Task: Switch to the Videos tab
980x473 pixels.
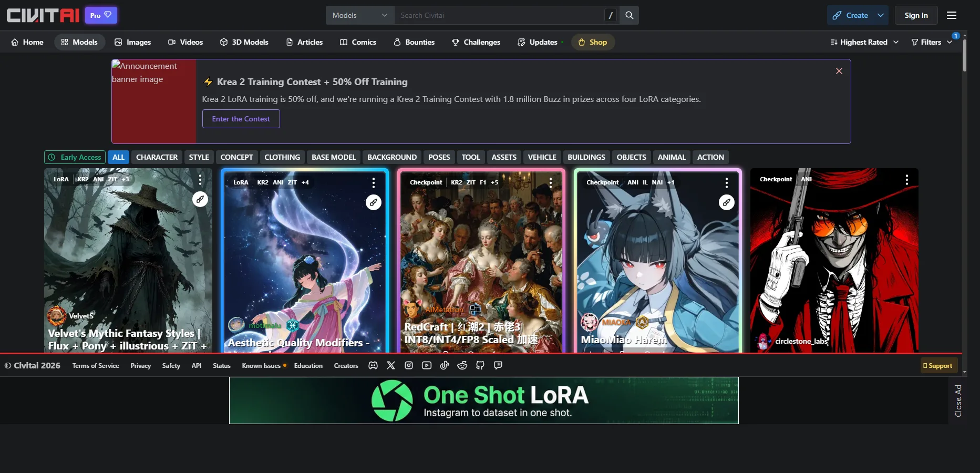Action: pyautogui.click(x=185, y=42)
